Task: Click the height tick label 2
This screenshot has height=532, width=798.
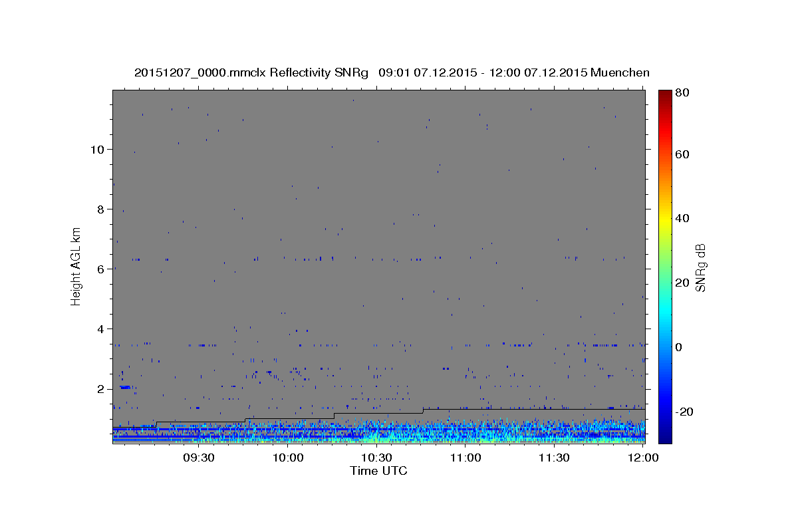Action: [x=101, y=388]
